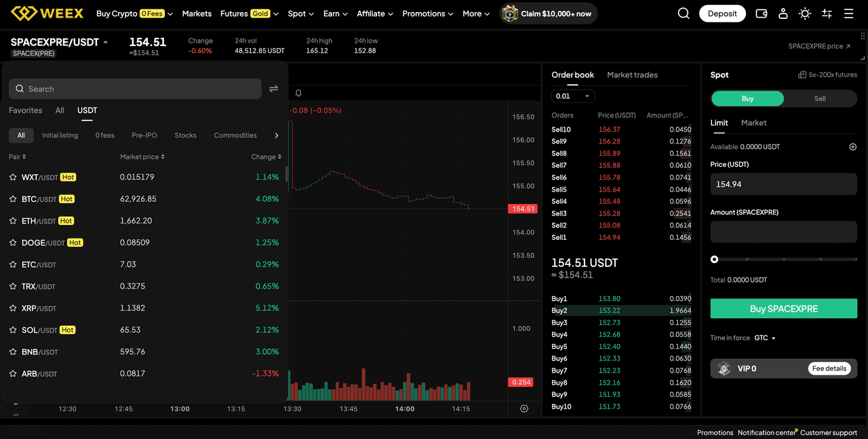868x439 pixels.
Task: Sort by Market price column arrows
Action: (163, 156)
